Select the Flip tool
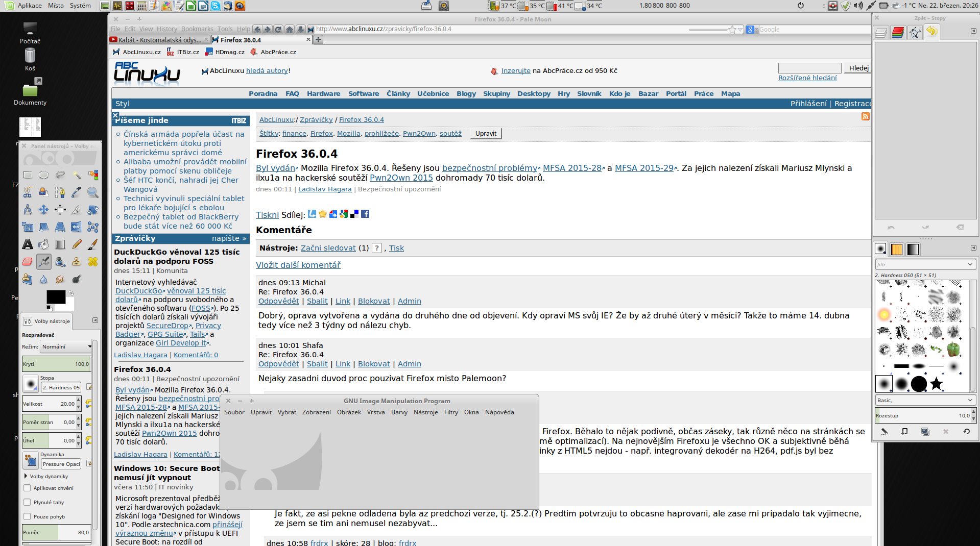Image resolution: width=980 pixels, height=546 pixels. pos(77,227)
